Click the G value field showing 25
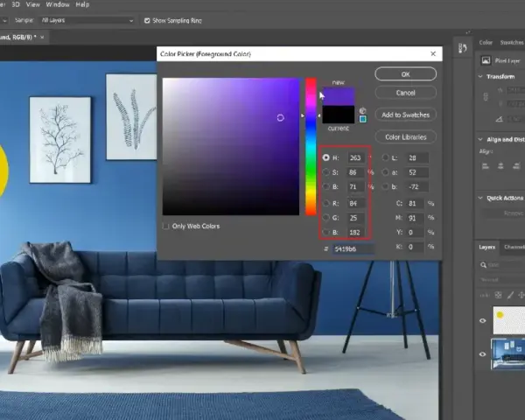The image size is (525, 420). (355, 218)
